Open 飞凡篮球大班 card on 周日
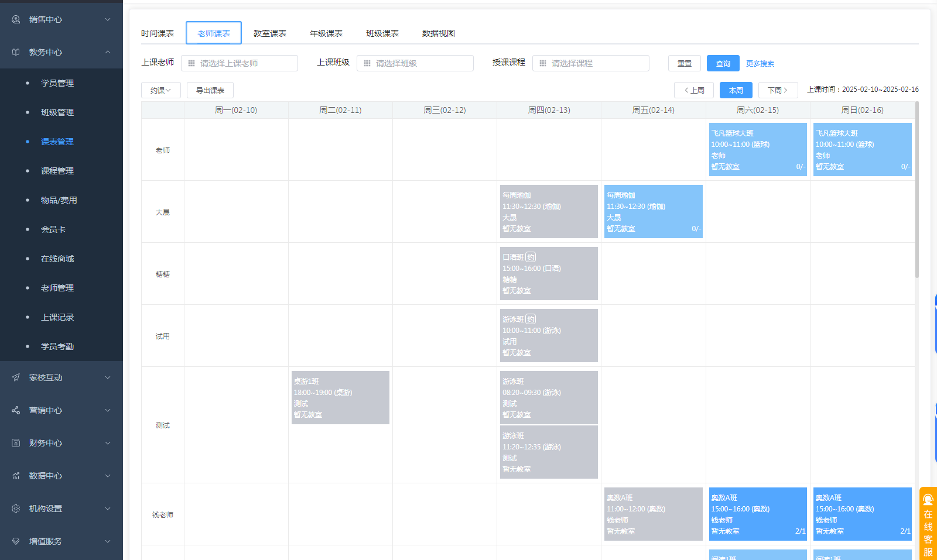Viewport: 937px width, 560px height. coord(863,149)
